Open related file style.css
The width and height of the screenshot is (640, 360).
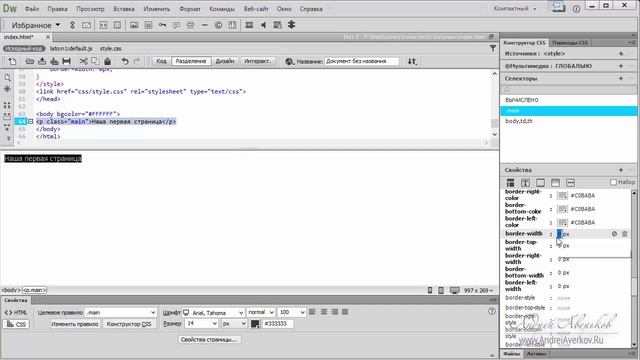click(x=111, y=48)
